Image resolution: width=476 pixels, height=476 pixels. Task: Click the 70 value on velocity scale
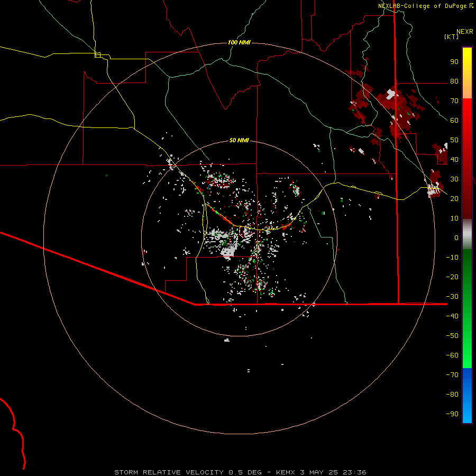pos(454,101)
